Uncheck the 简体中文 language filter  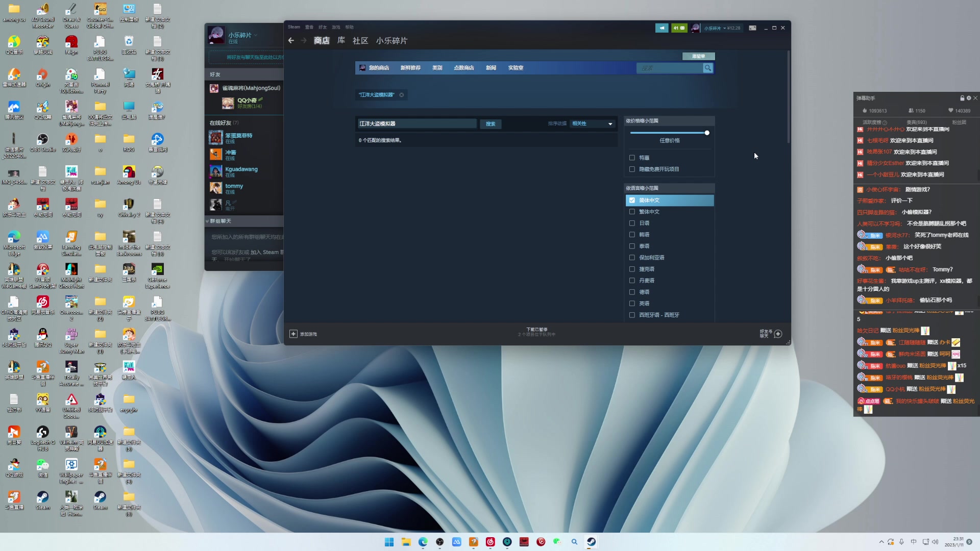(x=632, y=201)
